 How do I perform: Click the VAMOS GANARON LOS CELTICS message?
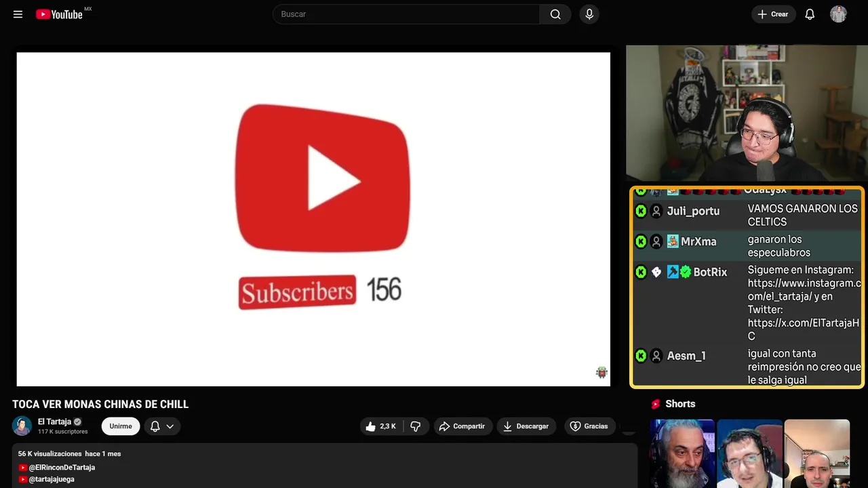[x=803, y=215]
